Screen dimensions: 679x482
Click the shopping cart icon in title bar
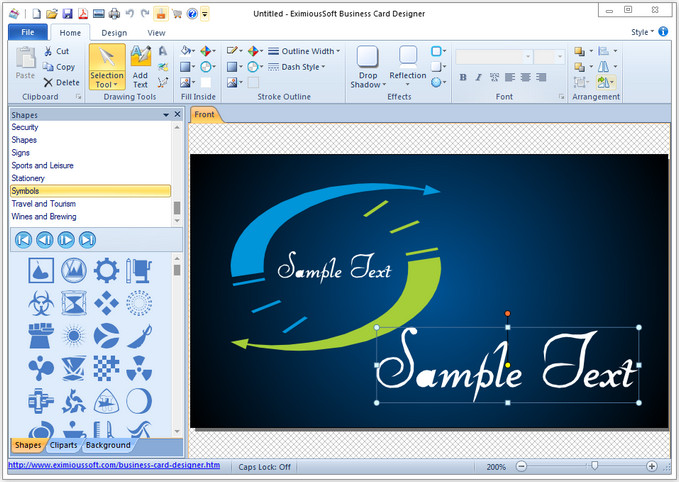pyautogui.click(x=176, y=14)
